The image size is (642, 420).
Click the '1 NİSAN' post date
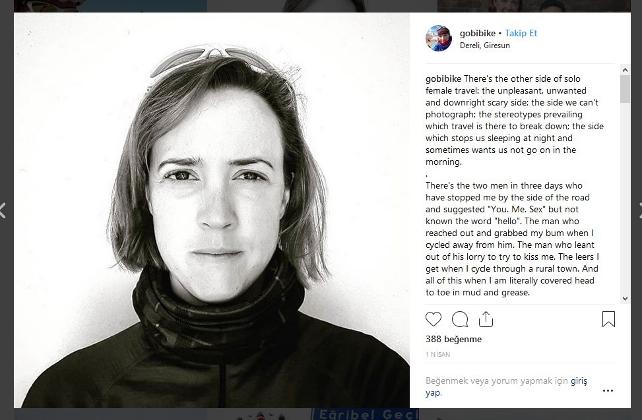click(438, 355)
